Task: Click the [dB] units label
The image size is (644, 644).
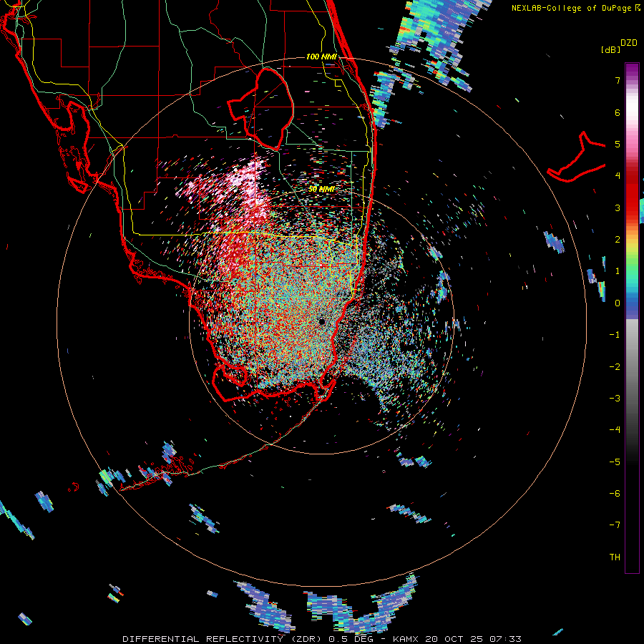Action: tap(610, 49)
